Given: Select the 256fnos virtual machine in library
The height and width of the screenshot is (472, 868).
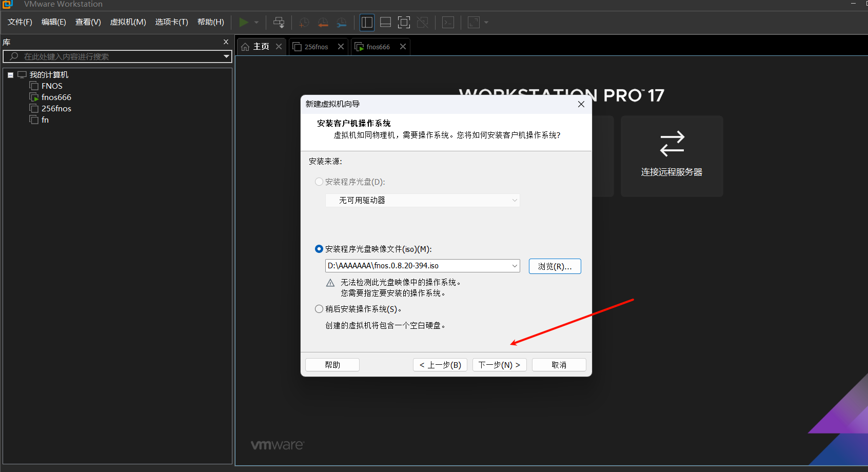Looking at the screenshot, I should (x=56, y=109).
